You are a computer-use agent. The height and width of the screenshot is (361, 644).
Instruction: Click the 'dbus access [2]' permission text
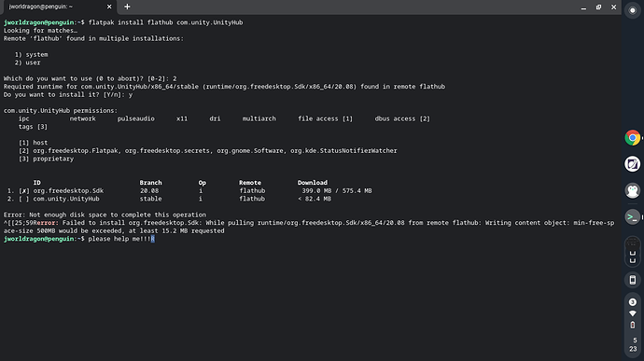(402, 118)
